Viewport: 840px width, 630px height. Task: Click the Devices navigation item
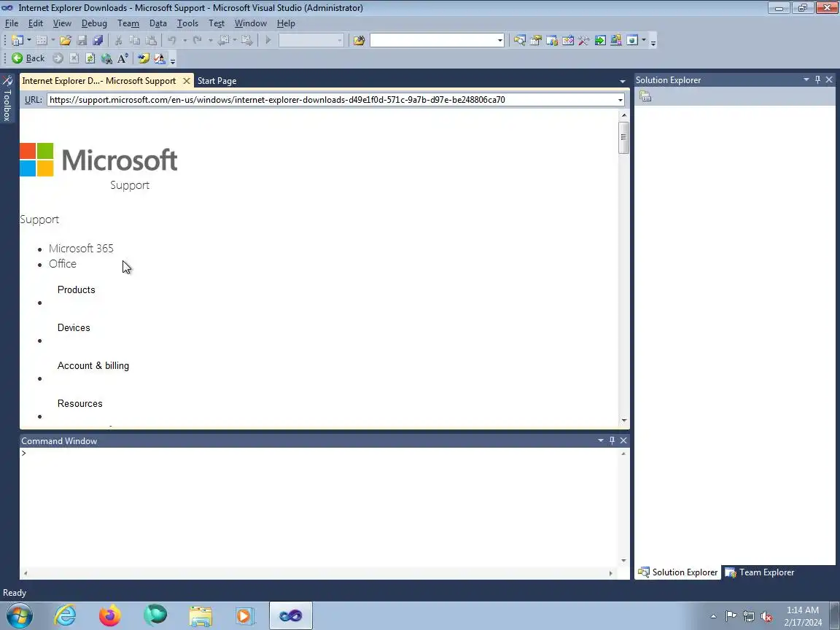(x=74, y=328)
